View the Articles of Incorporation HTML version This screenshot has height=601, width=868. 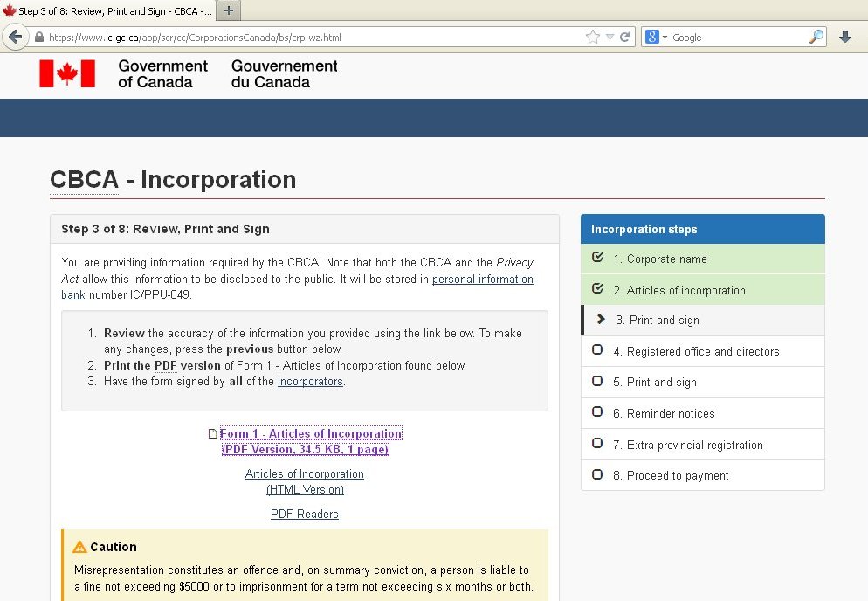coord(304,480)
